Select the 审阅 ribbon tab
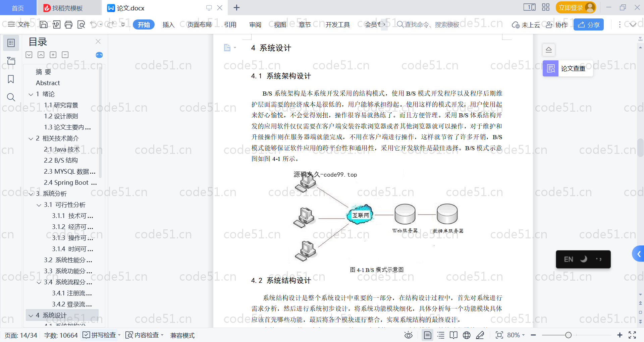 click(x=255, y=24)
